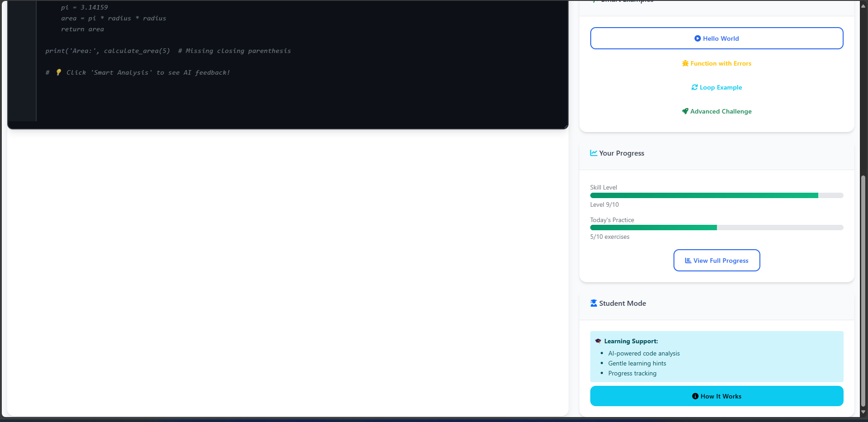
Task: Click the 'Student Mode' heading
Action: (x=622, y=303)
